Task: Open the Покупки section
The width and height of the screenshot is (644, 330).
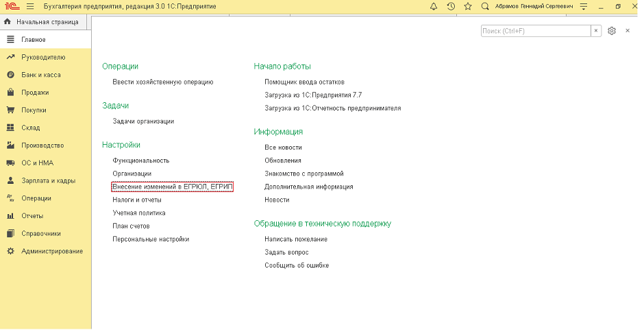Action: pyautogui.click(x=45, y=110)
